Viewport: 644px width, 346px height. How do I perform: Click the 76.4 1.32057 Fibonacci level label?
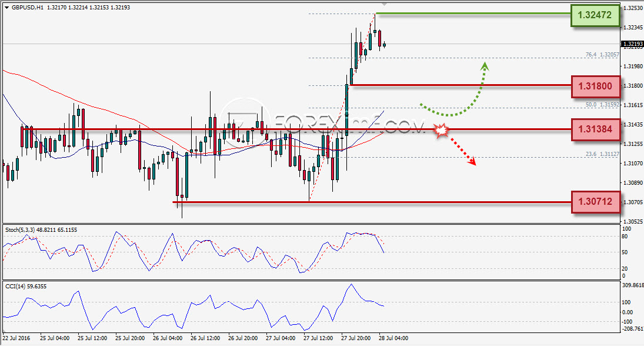pyautogui.click(x=602, y=54)
